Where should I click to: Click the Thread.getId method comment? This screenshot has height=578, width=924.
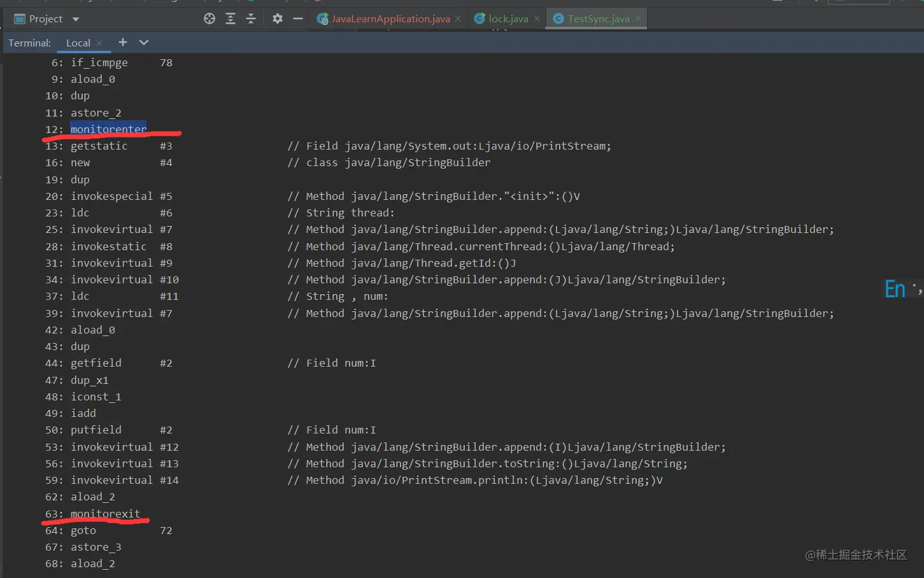pyautogui.click(x=402, y=263)
